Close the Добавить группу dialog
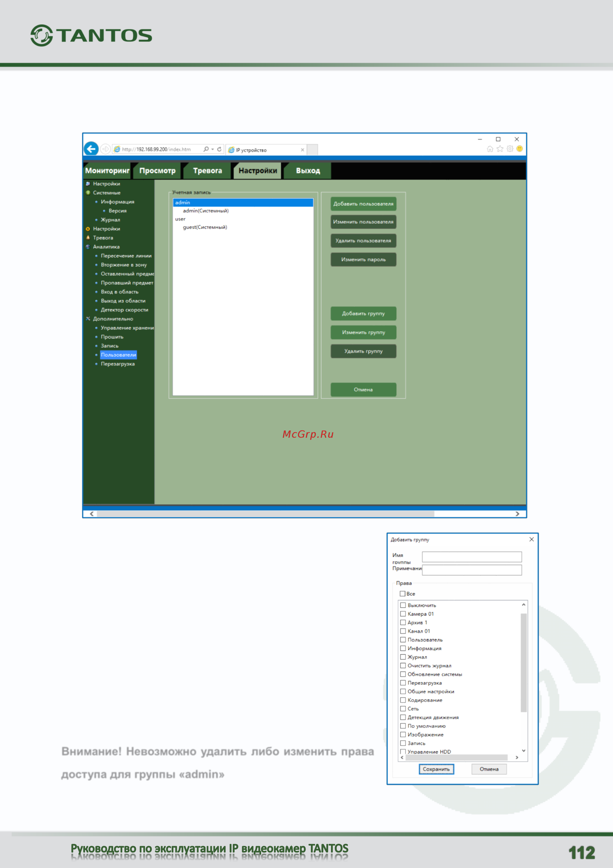Viewport: 613px width, 868px height. tap(532, 539)
